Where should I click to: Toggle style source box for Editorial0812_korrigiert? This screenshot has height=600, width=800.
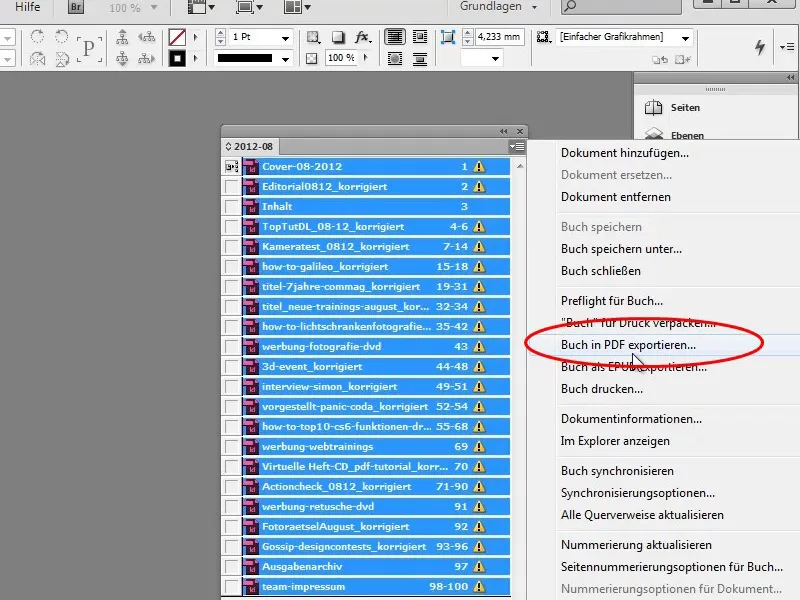(x=232, y=187)
